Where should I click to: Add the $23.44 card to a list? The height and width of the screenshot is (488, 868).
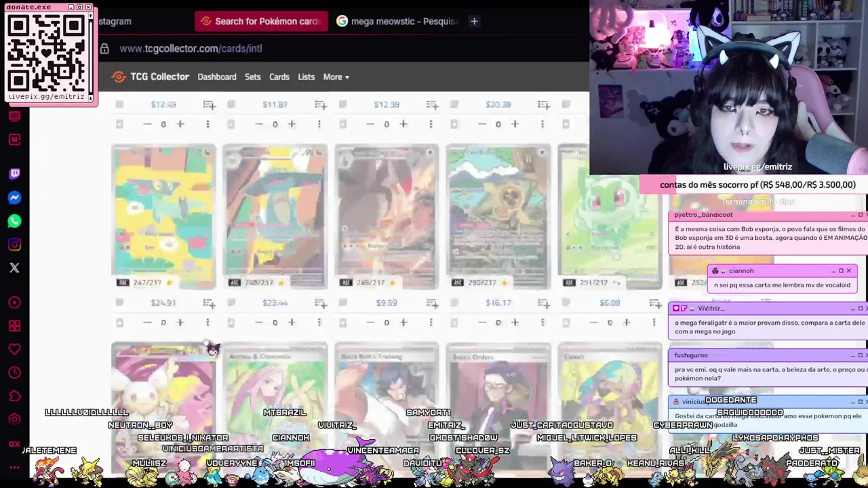click(321, 303)
